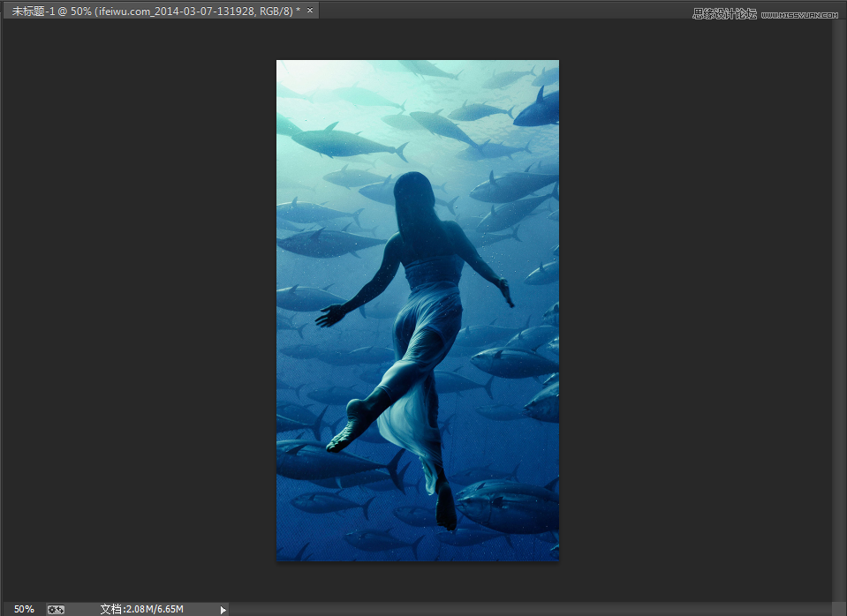Click the vertical scrollbar on the right edge

pos(839,309)
